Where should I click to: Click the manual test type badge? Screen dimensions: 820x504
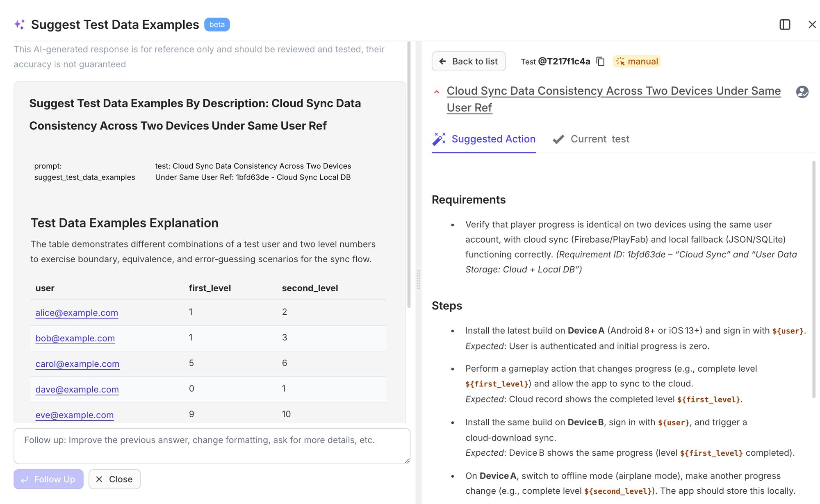tap(637, 61)
